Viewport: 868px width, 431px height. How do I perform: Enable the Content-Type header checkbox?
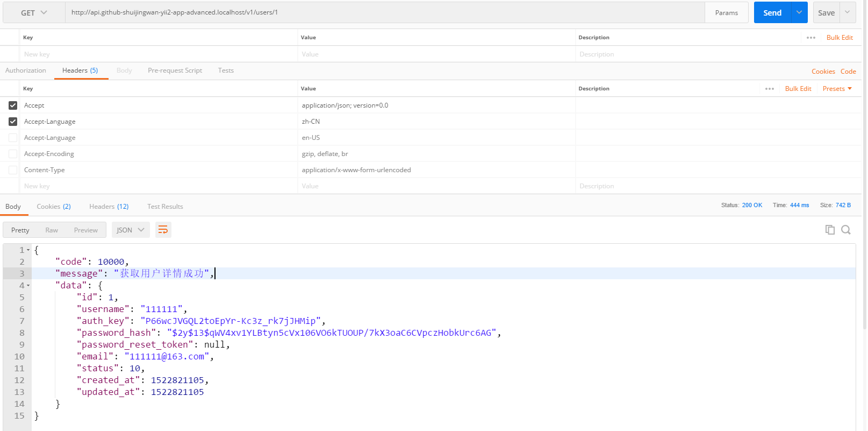coord(13,170)
